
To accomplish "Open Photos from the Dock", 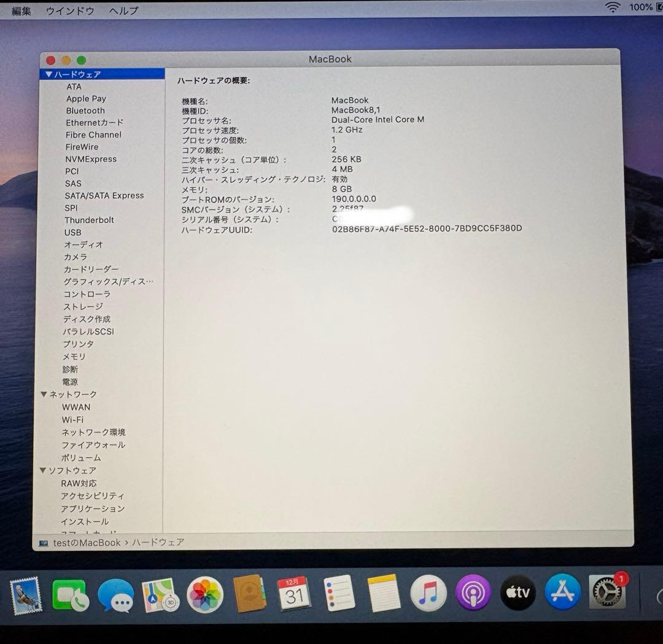I will (x=205, y=593).
